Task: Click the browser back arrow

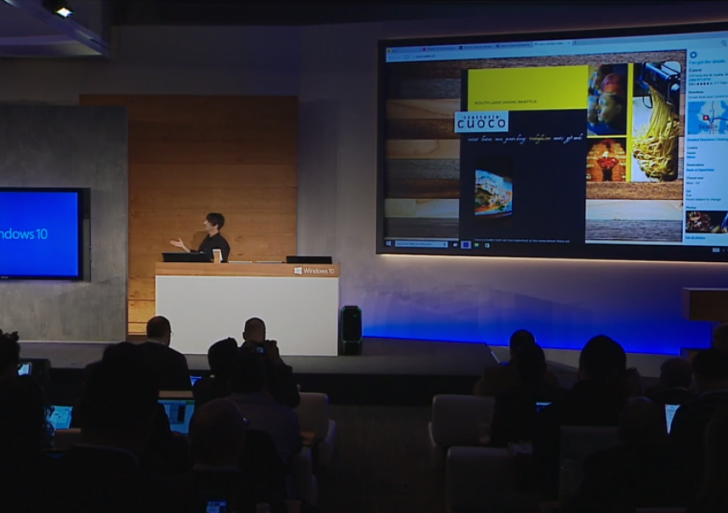Action: tap(390, 56)
